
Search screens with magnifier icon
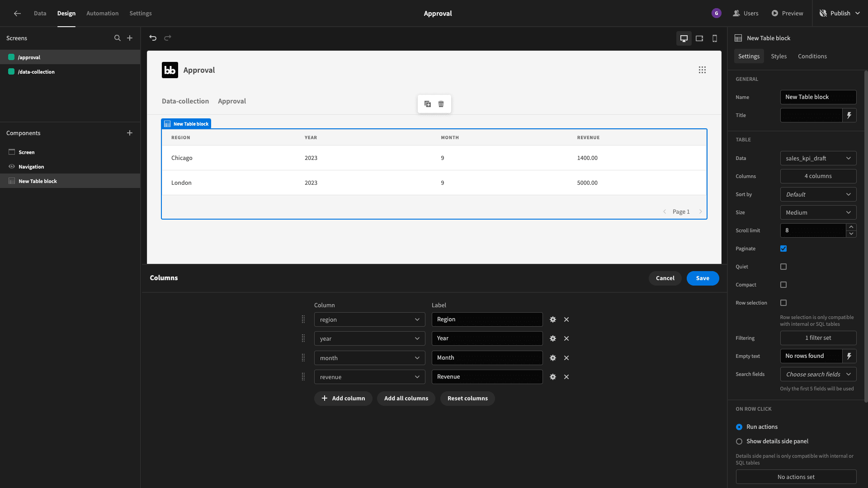[118, 38]
